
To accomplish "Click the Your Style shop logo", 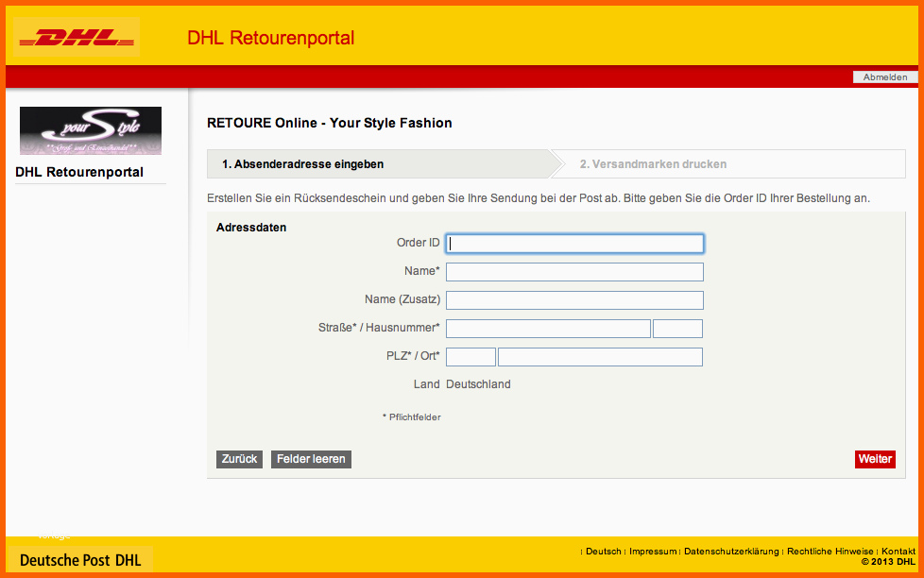I will tap(91, 130).
